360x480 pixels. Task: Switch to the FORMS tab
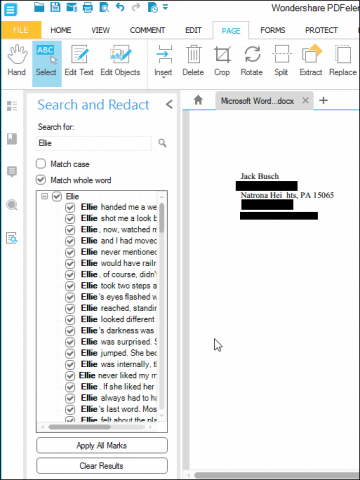pyautogui.click(x=273, y=30)
